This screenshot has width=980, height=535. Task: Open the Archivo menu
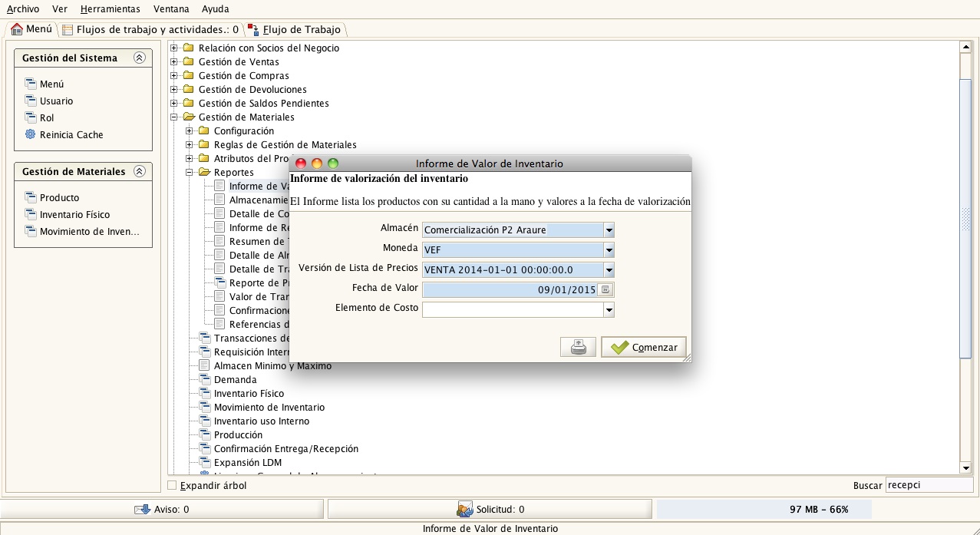pyautogui.click(x=23, y=8)
